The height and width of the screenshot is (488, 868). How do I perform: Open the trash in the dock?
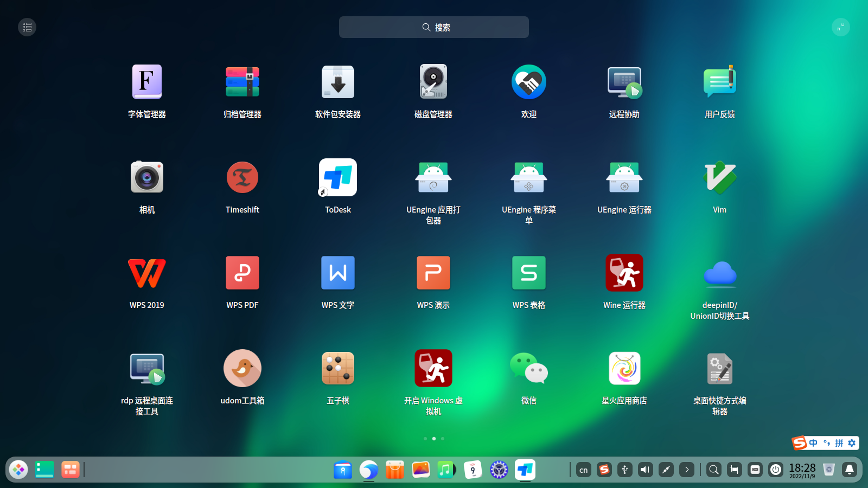[x=829, y=470]
